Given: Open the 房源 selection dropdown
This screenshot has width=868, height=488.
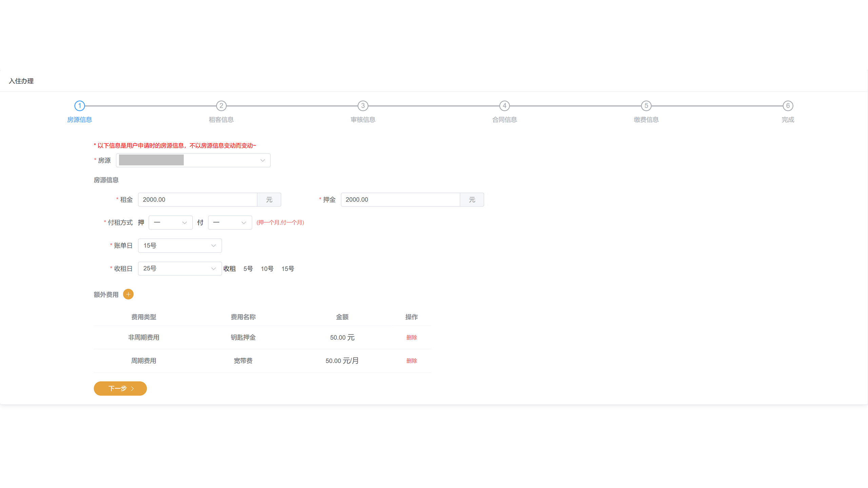Looking at the screenshot, I should (x=193, y=160).
